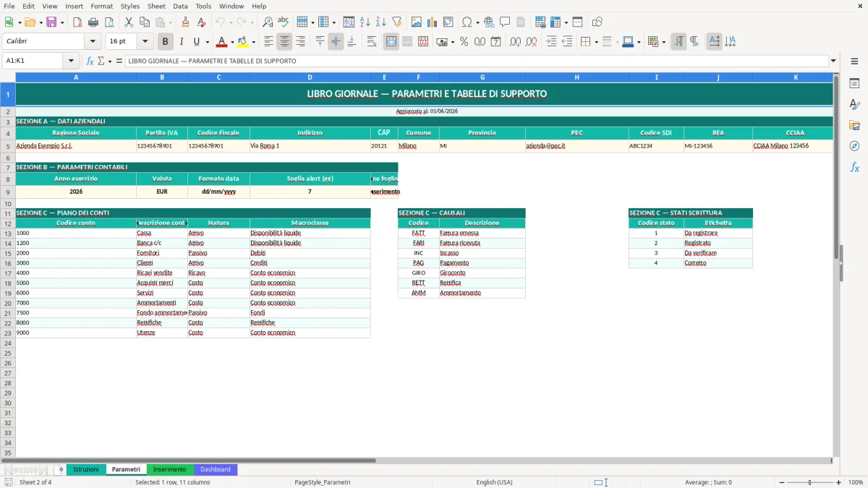Toggle Italic formatting
Image resolution: width=868 pixels, height=488 pixels.
tap(182, 42)
